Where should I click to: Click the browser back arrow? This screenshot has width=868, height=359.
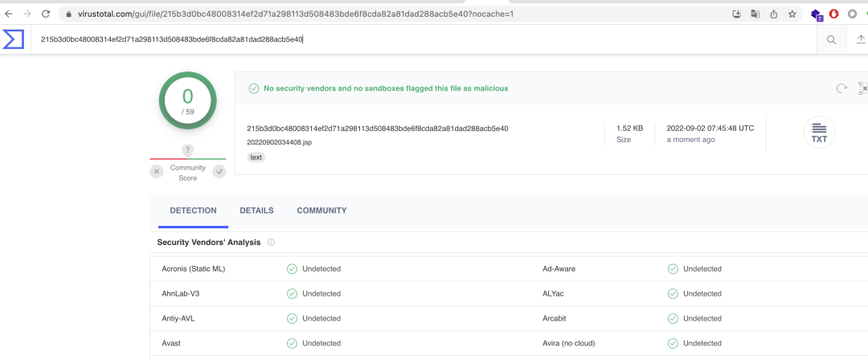click(x=8, y=14)
